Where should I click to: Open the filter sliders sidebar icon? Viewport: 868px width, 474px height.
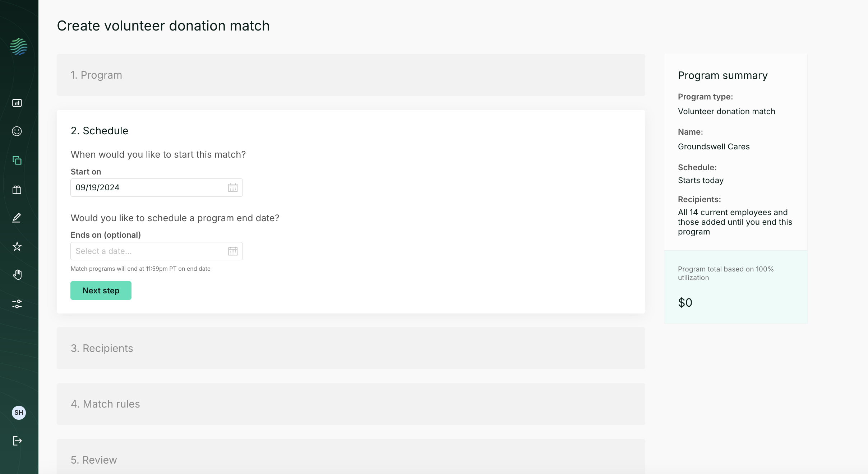[x=18, y=304]
